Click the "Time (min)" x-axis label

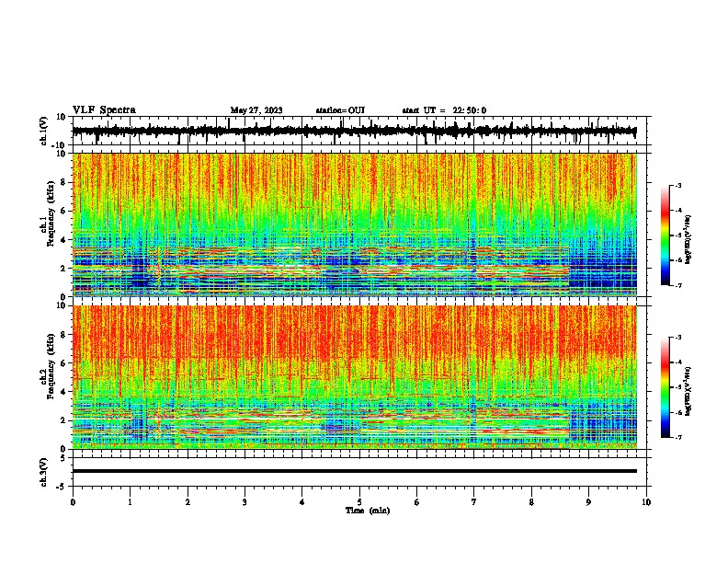(368, 511)
